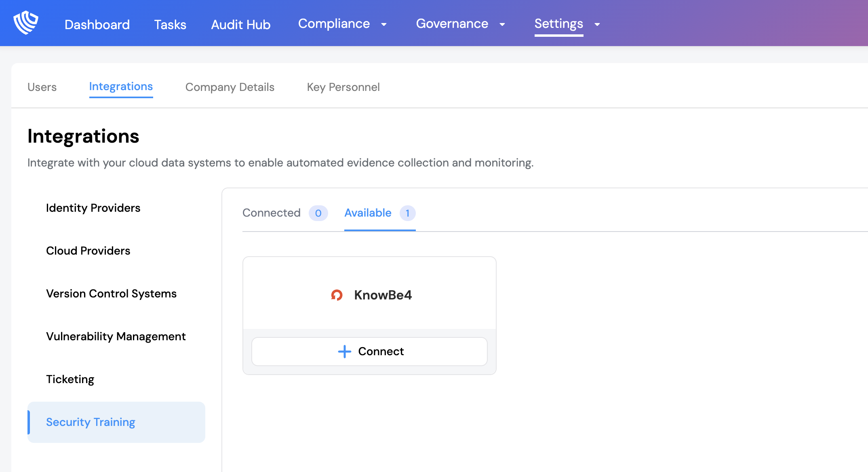Open the Dashboard page

coord(97,25)
